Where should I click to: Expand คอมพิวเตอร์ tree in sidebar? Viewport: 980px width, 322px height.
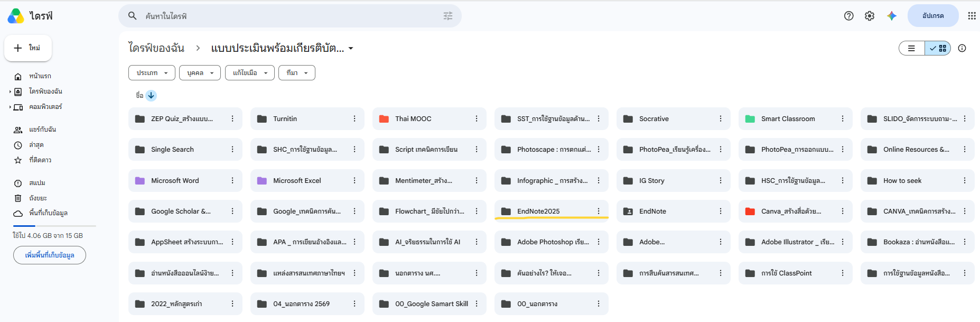tap(10, 107)
